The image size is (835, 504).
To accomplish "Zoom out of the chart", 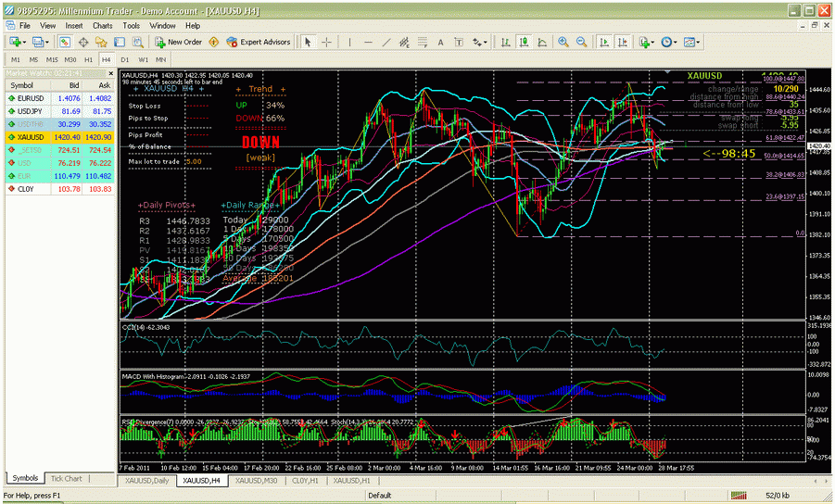I will point(581,42).
